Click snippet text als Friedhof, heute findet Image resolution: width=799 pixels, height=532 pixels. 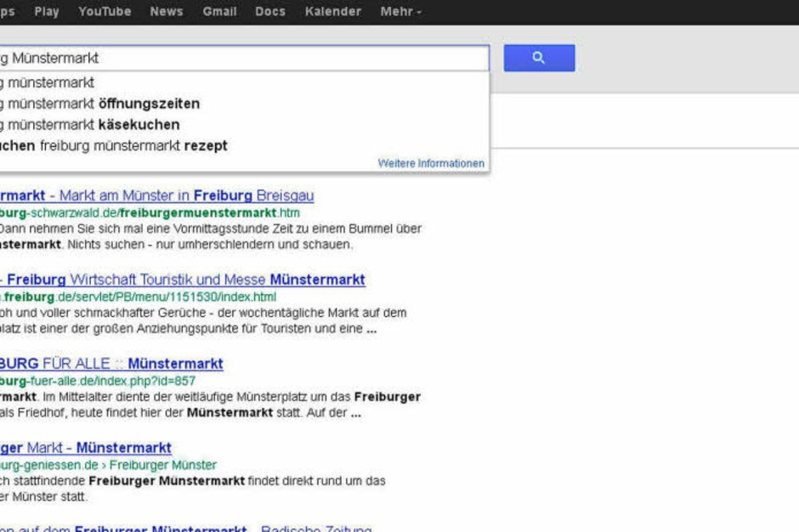click(x=180, y=413)
